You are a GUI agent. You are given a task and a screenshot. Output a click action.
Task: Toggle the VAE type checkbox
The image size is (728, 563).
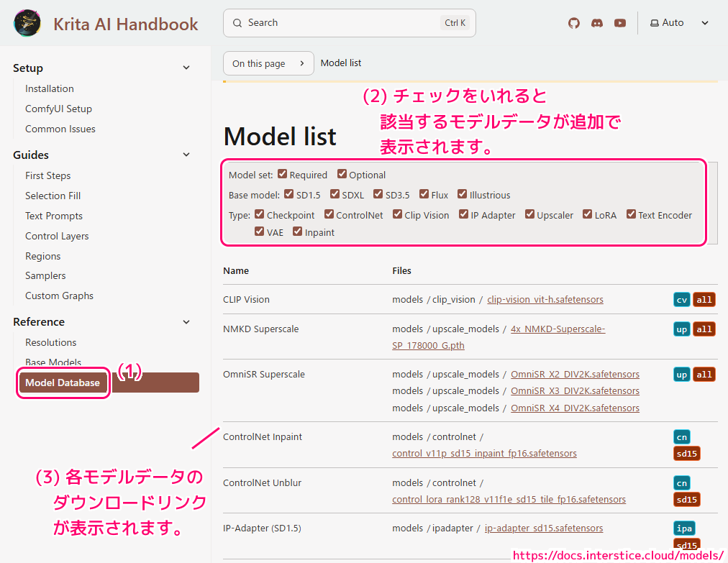[x=260, y=231]
